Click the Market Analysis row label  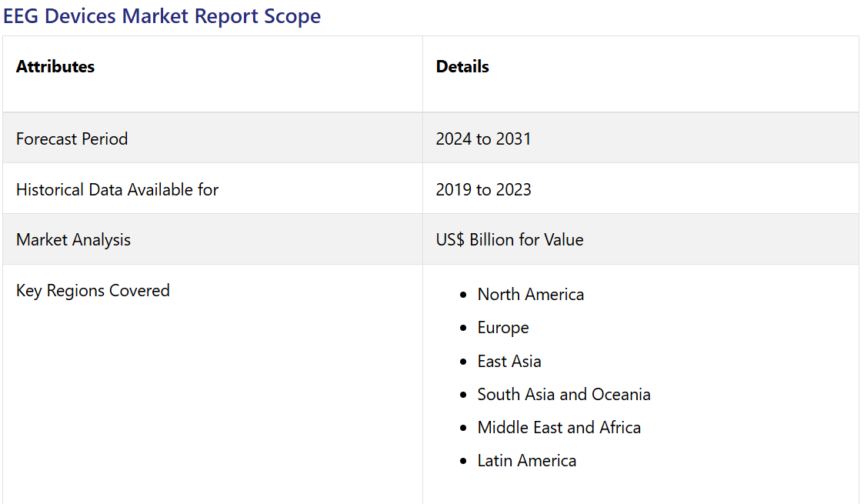[x=73, y=240]
